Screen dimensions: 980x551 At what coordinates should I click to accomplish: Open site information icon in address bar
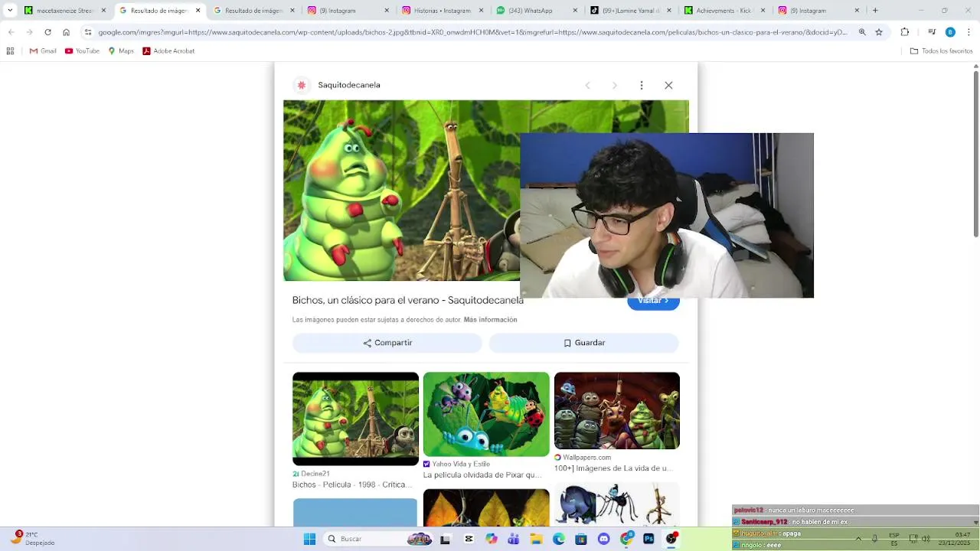(x=88, y=32)
